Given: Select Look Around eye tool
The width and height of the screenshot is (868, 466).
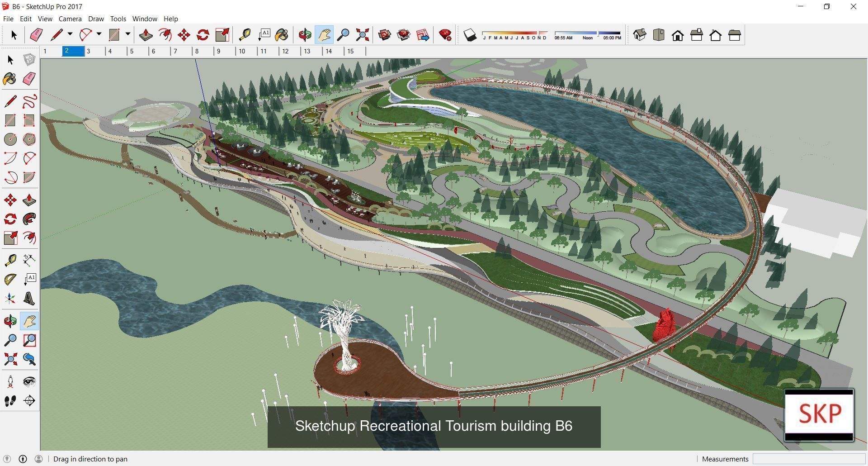Looking at the screenshot, I should pyautogui.click(x=29, y=381).
